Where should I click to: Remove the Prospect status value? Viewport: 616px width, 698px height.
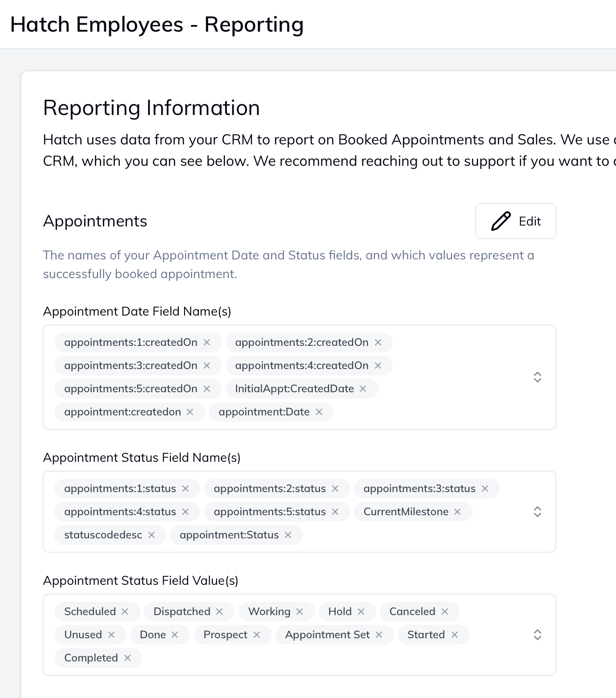coord(257,634)
